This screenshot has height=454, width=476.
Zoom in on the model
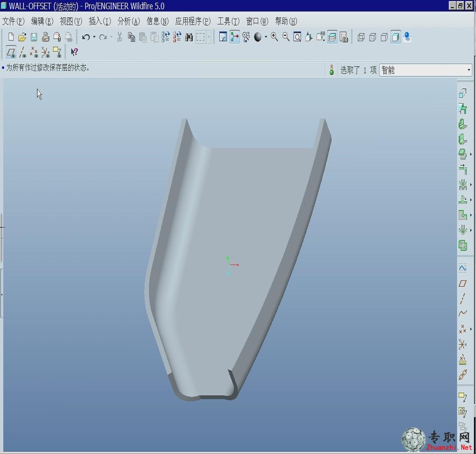(x=274, y=37)
